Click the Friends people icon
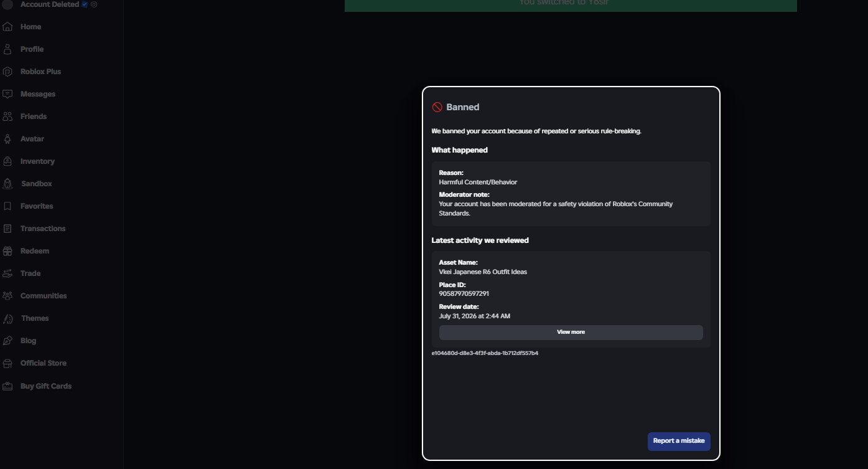The width and height of the screenshot is (868, 469). [7, 116]
